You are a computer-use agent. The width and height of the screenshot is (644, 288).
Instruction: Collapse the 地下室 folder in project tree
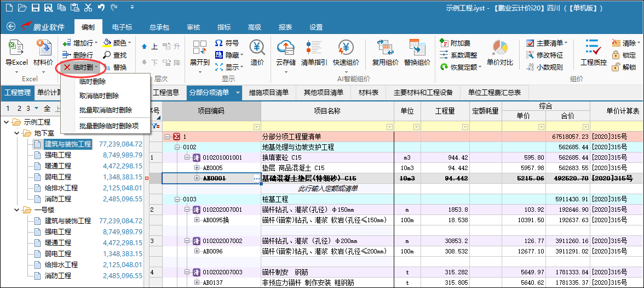18,133
